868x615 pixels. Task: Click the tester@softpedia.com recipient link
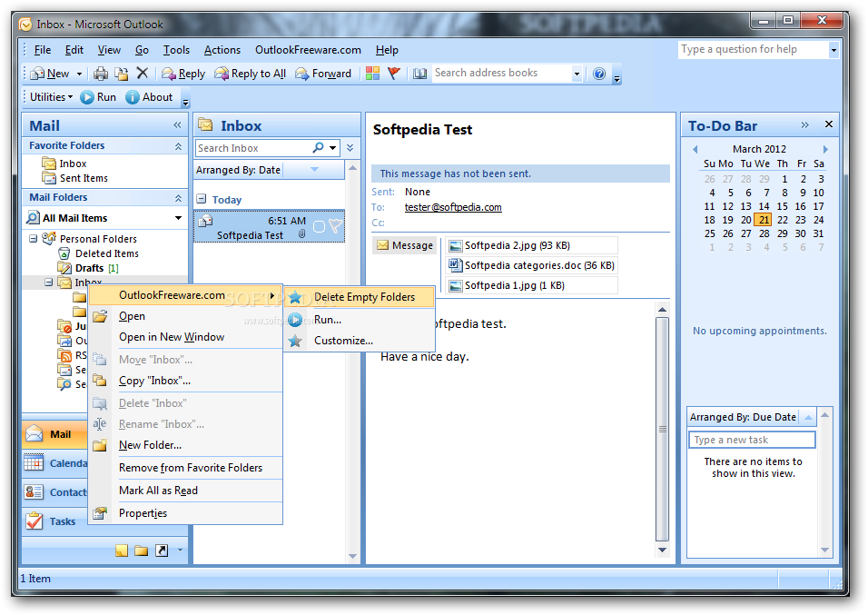click(453, 207)
